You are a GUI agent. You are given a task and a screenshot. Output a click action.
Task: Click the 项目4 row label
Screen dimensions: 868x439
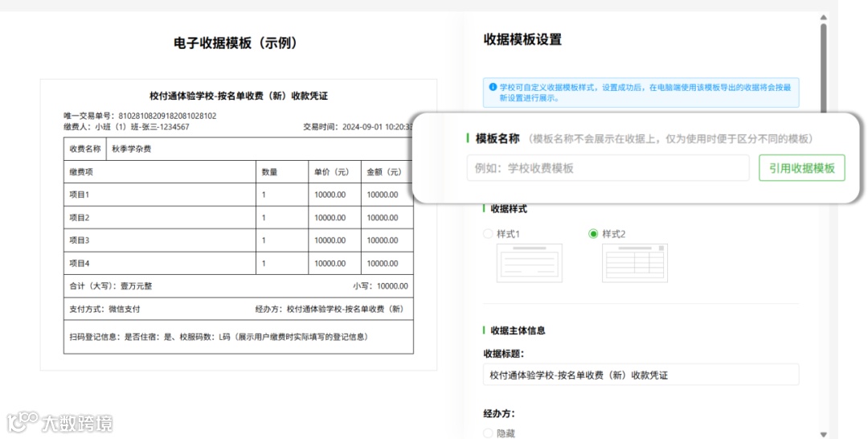79,264
